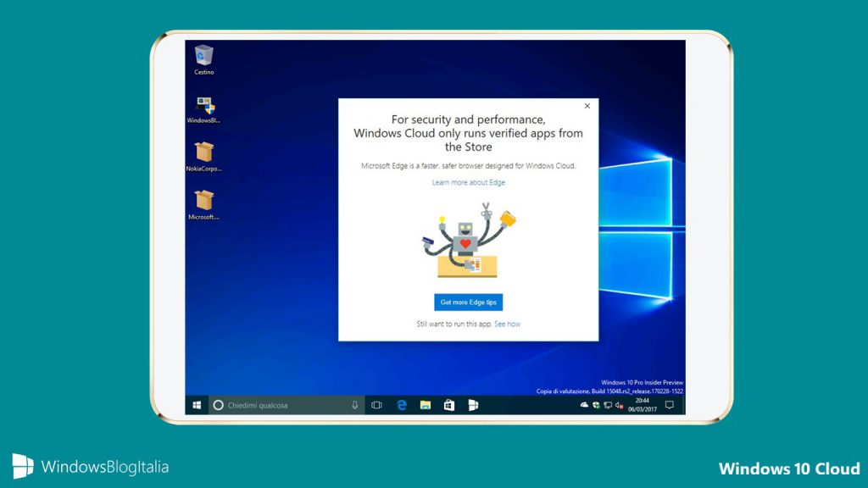Open the Action Center from the taskbar

point(670,405)
